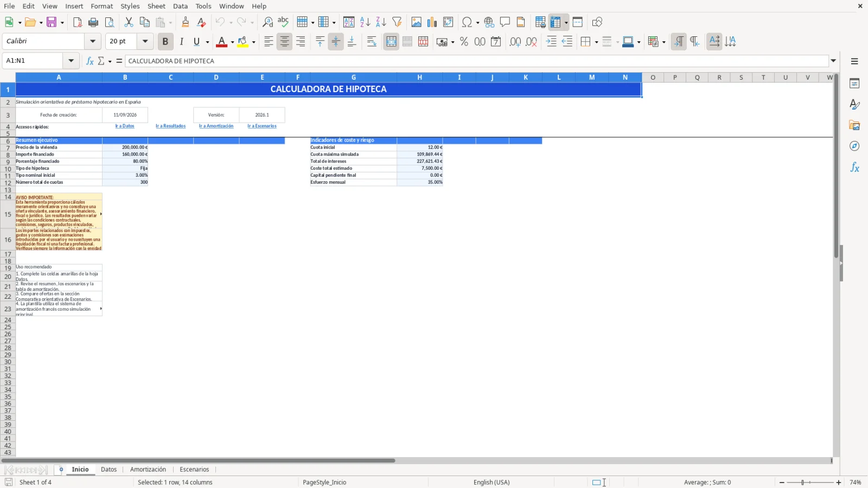
Task: Click the Print icon in the toolbar
Action: pos(93,22)
